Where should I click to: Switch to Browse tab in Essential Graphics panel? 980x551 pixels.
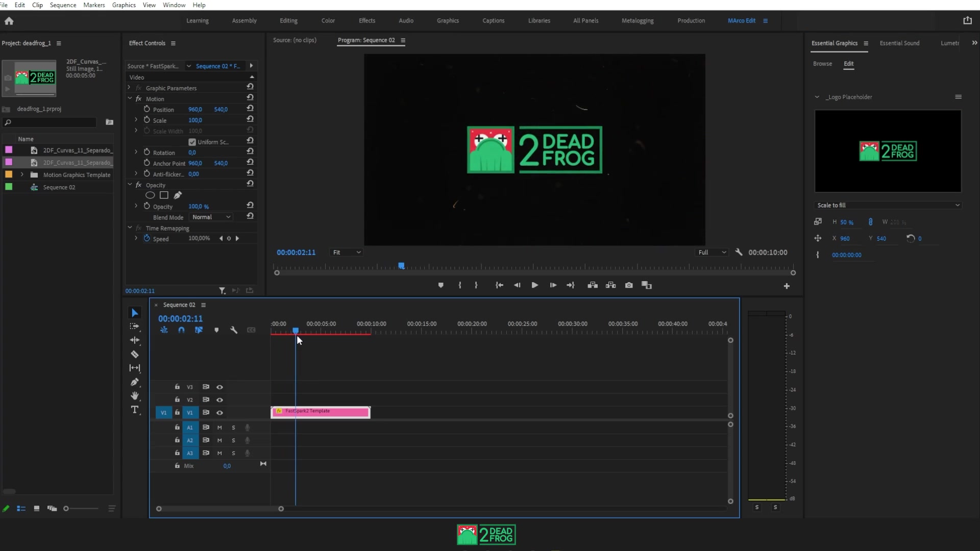[x=822, y=63]
